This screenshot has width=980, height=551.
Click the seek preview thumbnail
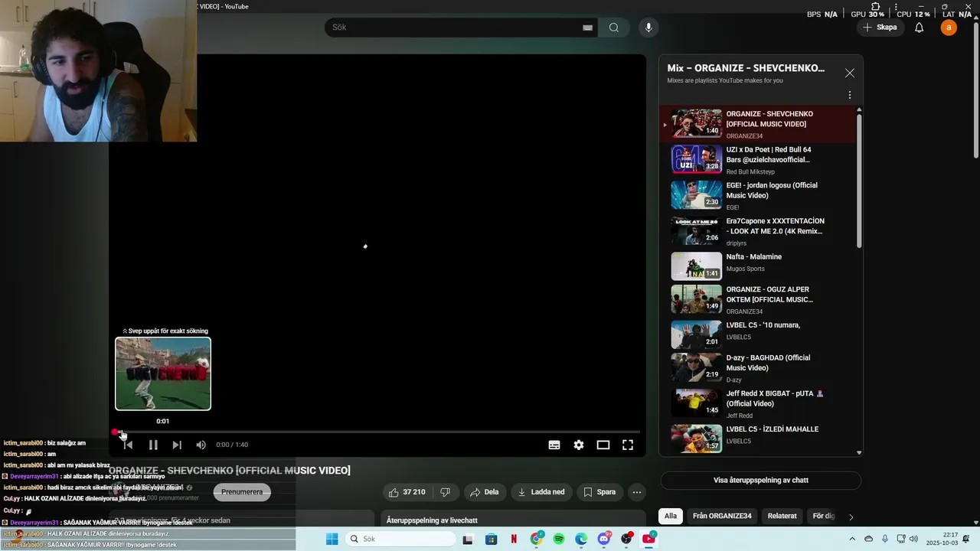point(163,374)
